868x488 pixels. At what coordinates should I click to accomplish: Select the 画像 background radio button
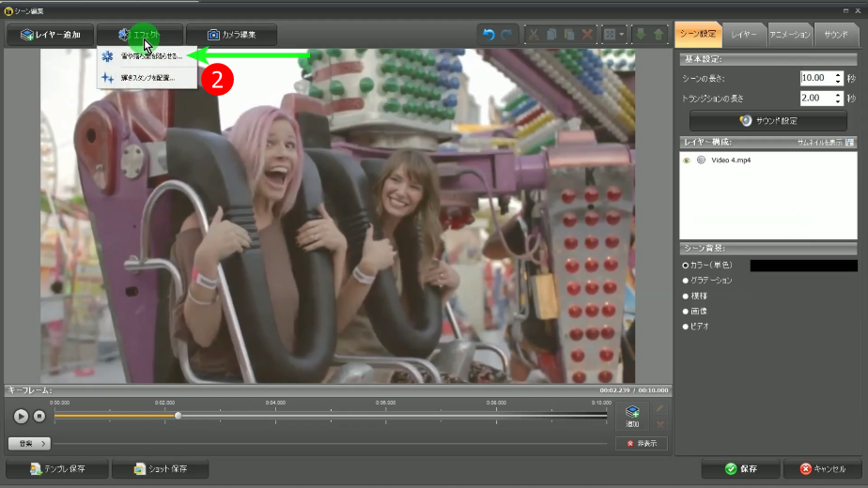coord(686,311)
